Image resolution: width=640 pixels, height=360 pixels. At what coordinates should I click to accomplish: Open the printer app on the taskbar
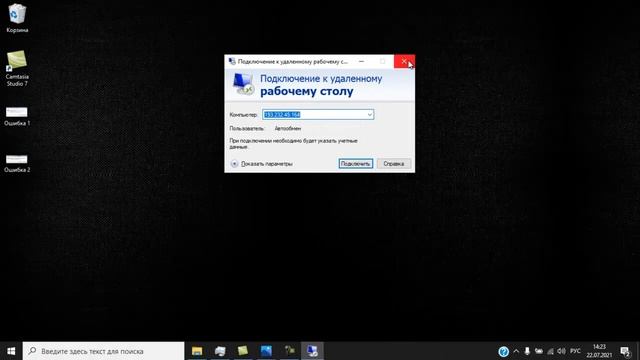tap(220, 351)
